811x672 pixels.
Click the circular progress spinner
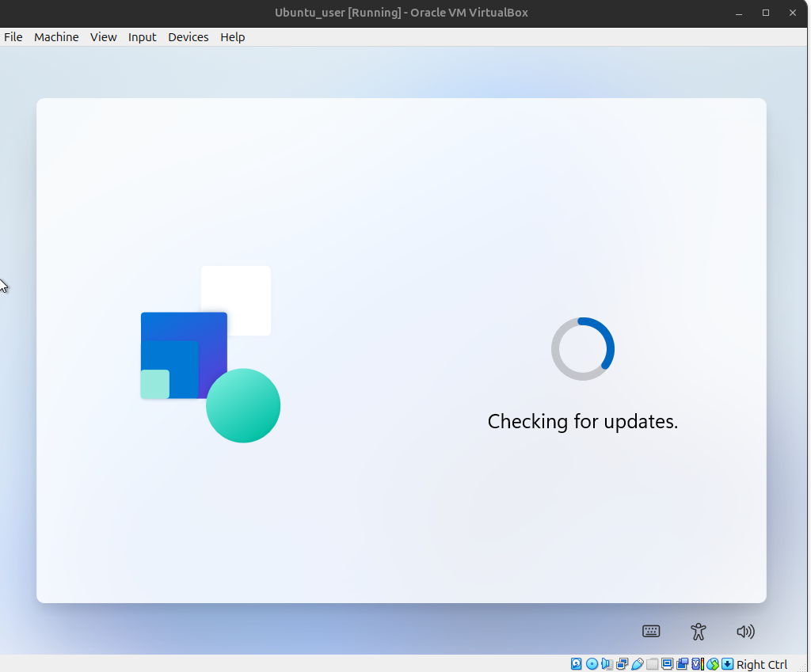[583, 349]
